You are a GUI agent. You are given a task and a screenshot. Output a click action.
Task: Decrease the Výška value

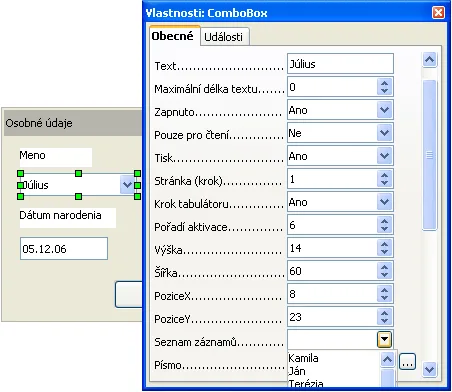(385, 252)
